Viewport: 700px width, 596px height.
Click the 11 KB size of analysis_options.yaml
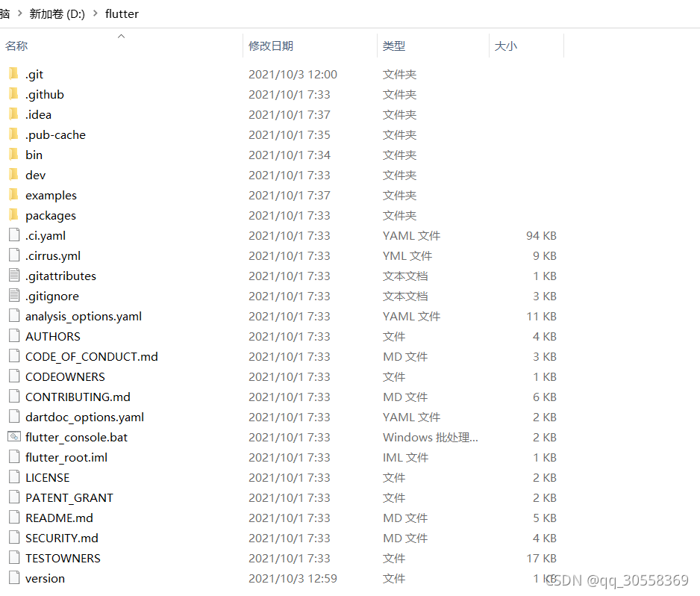pyautogui.click(x=541, y=316)
